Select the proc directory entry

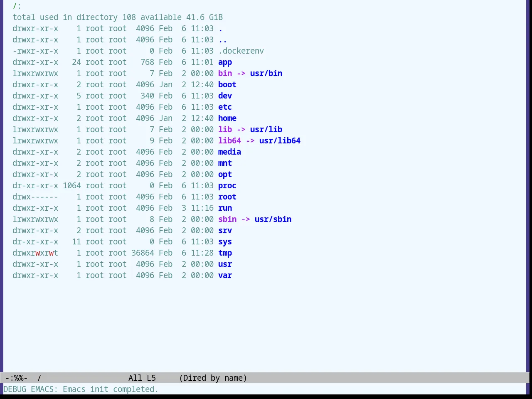click(x=227, y=186)
